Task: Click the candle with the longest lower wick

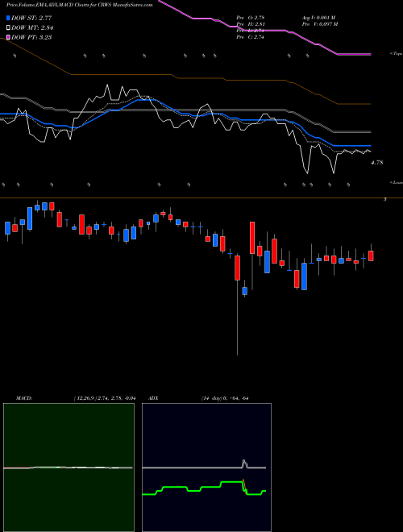Action: click(238, 305)
